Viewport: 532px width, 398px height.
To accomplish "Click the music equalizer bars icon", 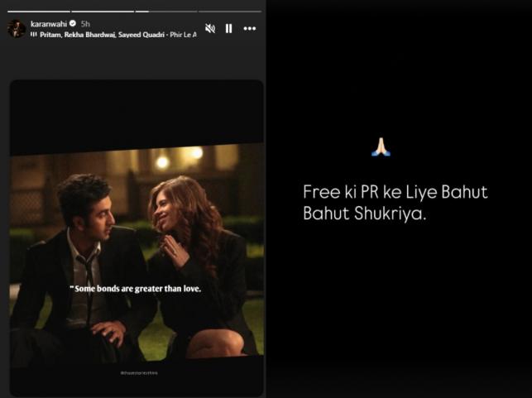I will [x=34, y=36].
